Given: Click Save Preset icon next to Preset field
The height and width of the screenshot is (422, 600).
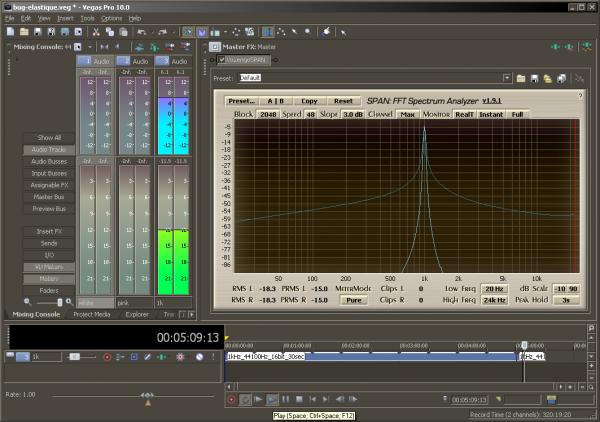Looking at the screenshot, I should coord(534,78).
